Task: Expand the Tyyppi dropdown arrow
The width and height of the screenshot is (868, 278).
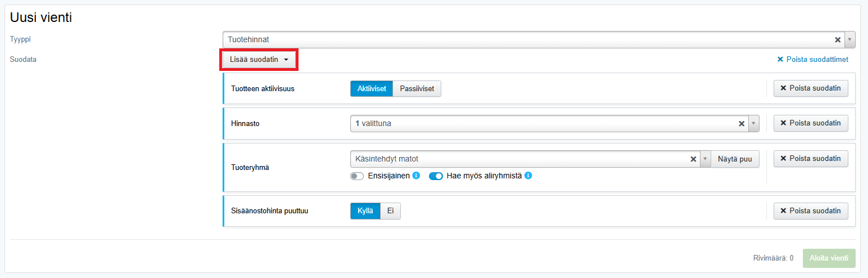Action: (849, 39)
